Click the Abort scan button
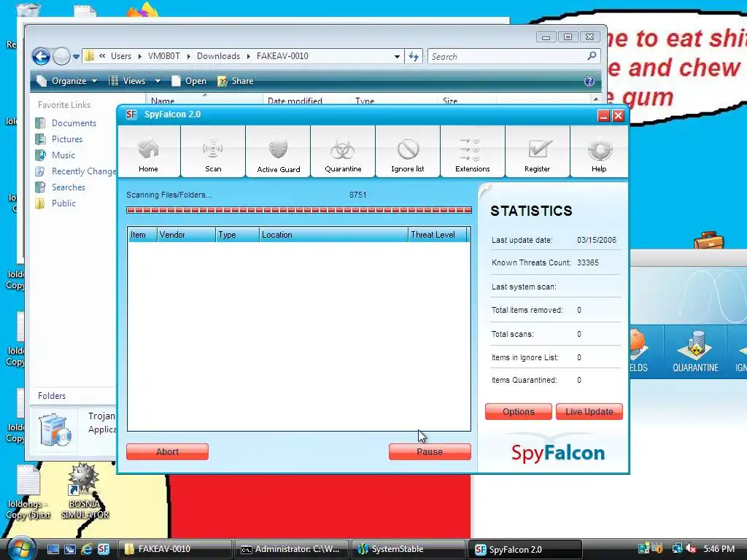Screen dimensions: 747x560 (x=167, y=451)
